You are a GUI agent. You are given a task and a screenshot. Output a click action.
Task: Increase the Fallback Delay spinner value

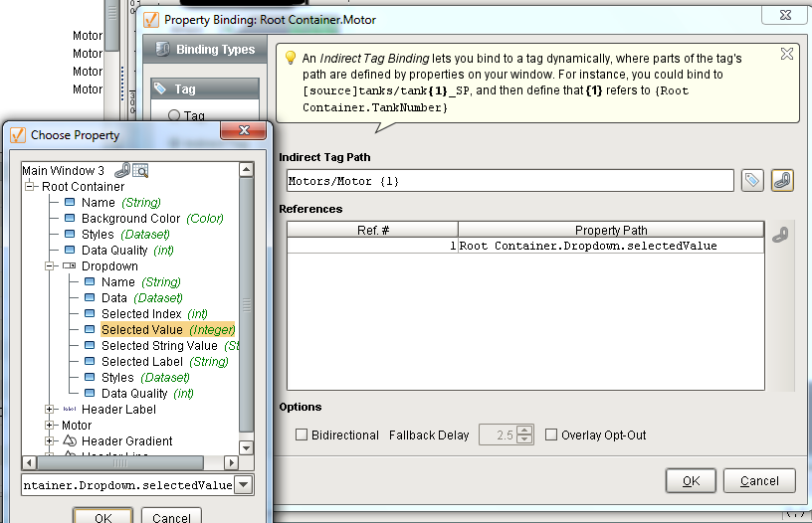click(525, 430)
